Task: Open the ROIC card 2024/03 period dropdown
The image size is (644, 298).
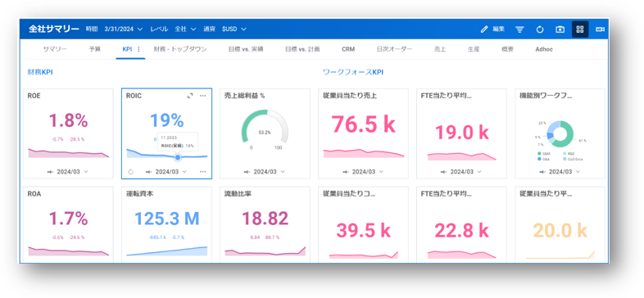Action: [171, 172]
